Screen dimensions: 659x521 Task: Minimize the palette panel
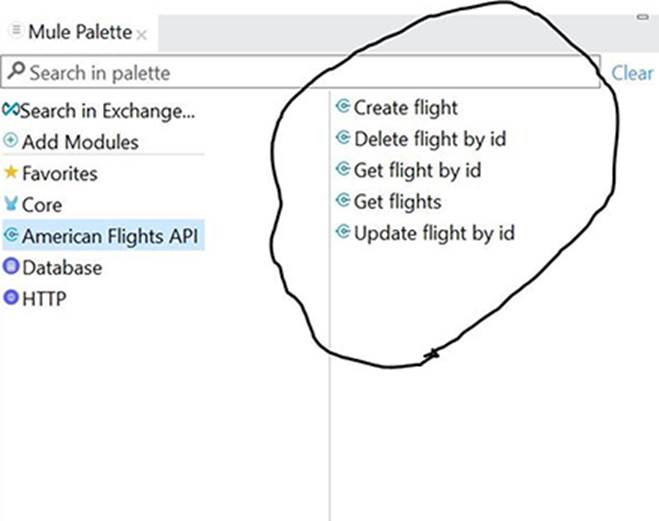[x=641, y=16]
